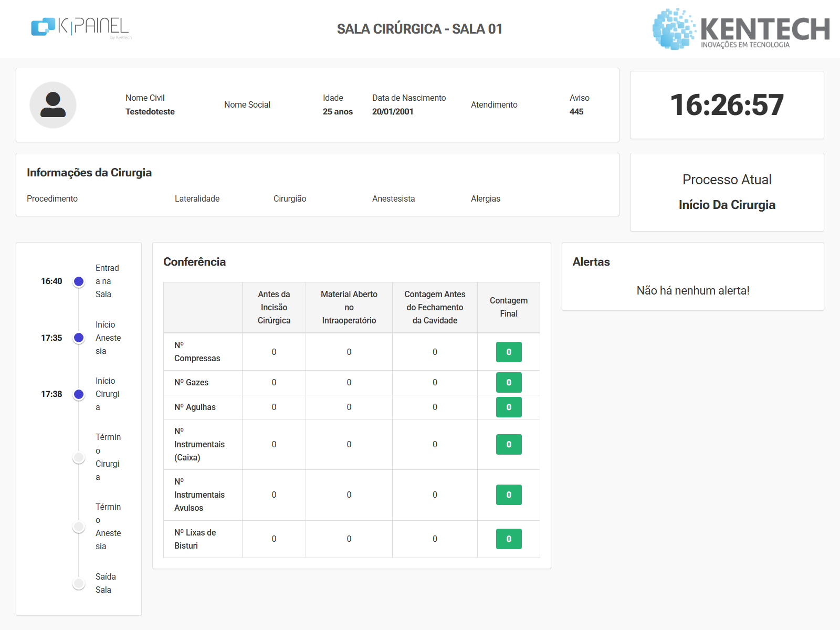Image resolution: width=840 pixels, height=630 pixels.
Task: Click the 16:40 Entrada na Sala marker
Action: (x=79, y=281)
